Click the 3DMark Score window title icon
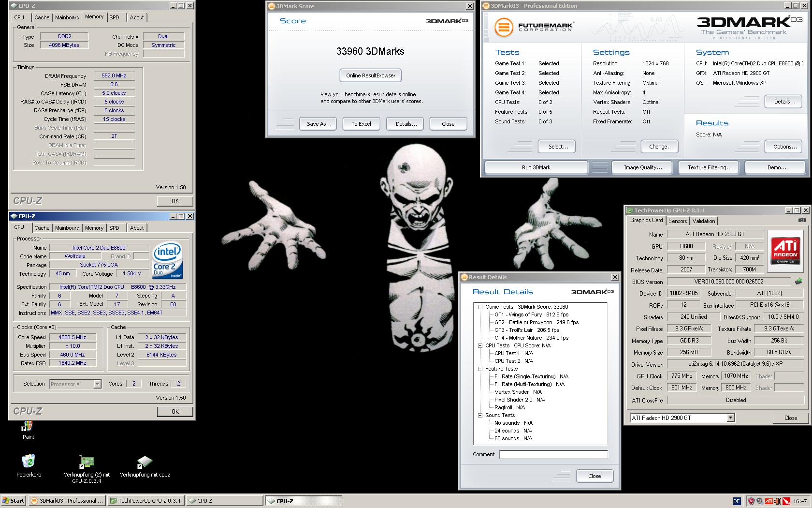The height and width of the screenshot is (508, 812). tap(271, 6)
